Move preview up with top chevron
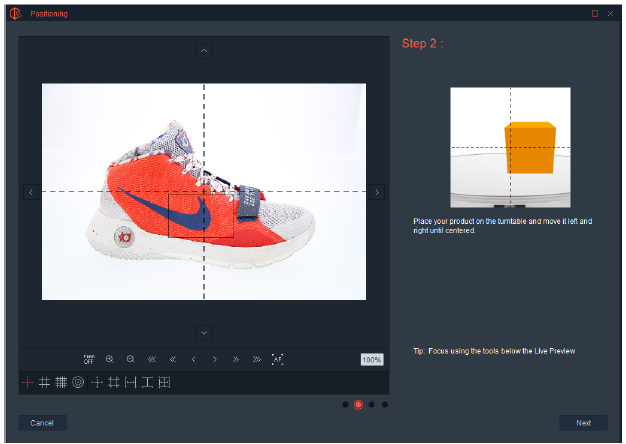Screen dimensions: 626x444 coord(204,51)
